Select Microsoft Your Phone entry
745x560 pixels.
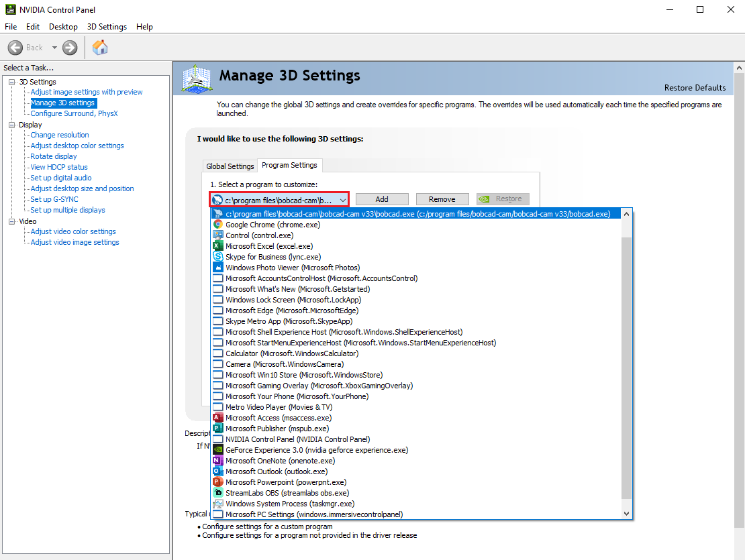(x=416, y=396)
